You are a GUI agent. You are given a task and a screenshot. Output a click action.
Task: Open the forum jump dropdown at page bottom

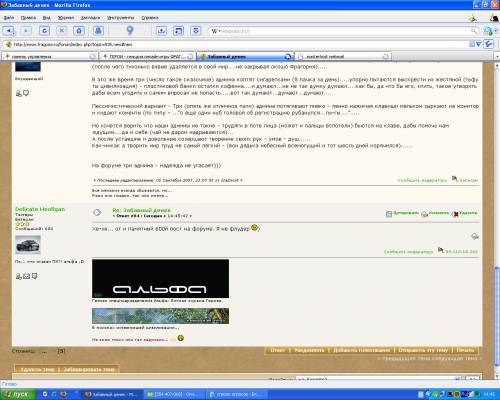point(378,379)
